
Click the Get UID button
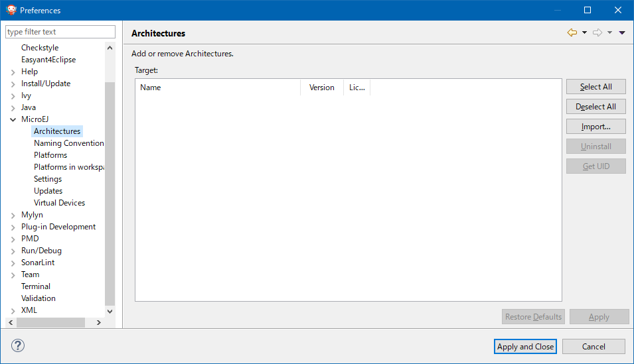coord(596,166)
